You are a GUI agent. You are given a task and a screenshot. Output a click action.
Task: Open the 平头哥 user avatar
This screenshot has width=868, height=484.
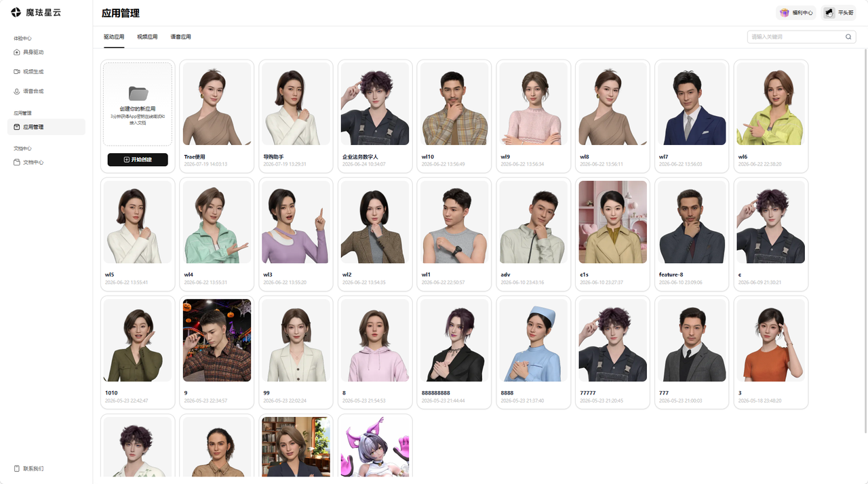coord(829,13)
